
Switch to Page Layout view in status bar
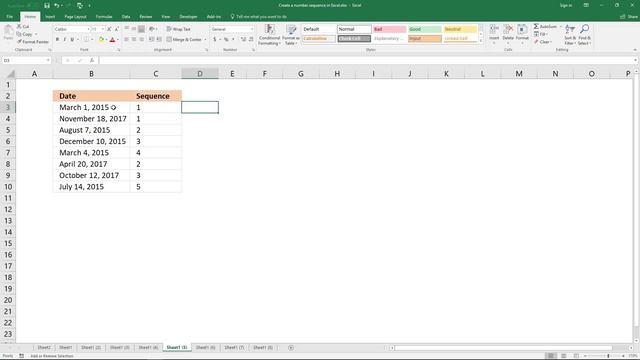(x=564, y=356)
